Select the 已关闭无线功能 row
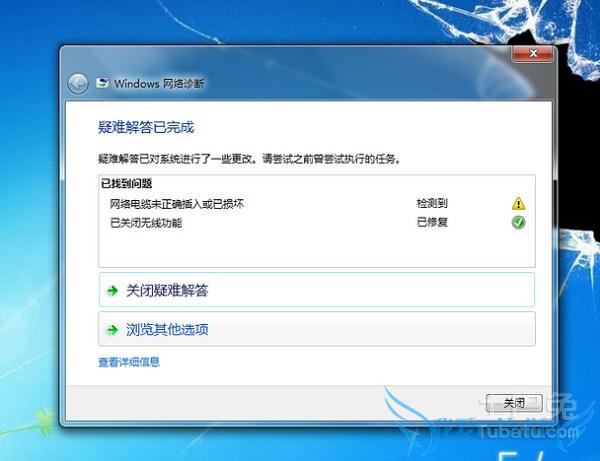Screen dimensions: 600x461 pyautogui.click(x=317, y=222)
